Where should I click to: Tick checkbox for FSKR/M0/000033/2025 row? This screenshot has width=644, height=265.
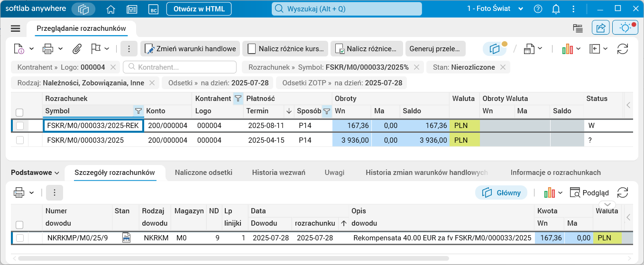[19, 140]
